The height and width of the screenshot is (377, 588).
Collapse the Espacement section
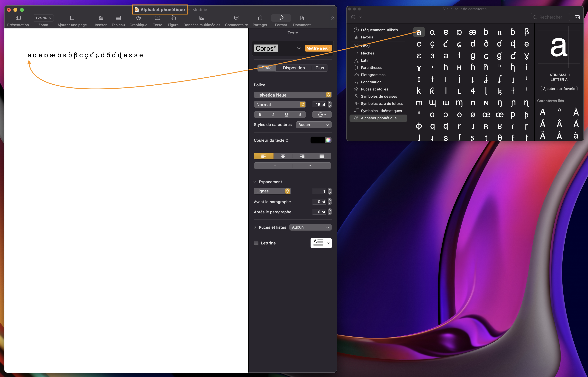point(255,182)
